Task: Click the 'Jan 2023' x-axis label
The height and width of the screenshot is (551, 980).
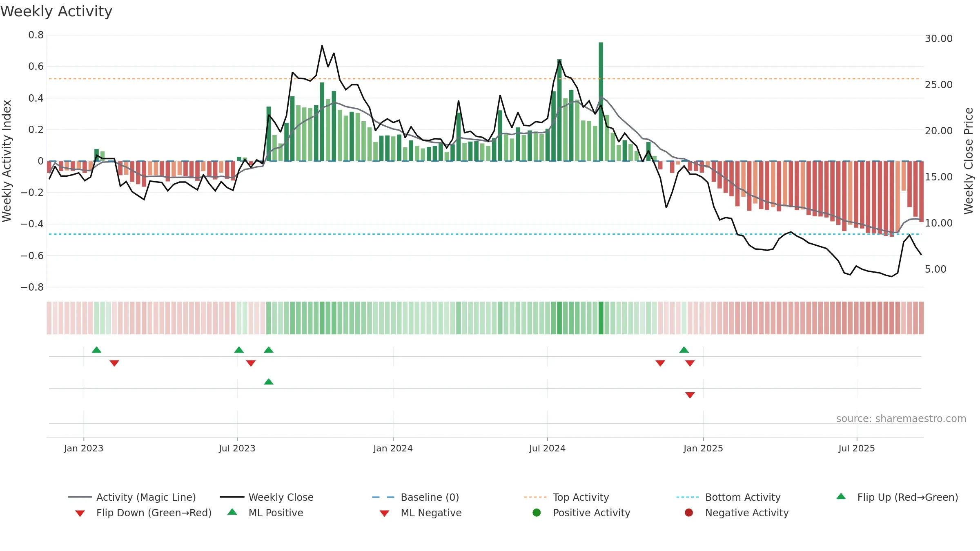Action: pyautogui.click(x=84, y=449)
